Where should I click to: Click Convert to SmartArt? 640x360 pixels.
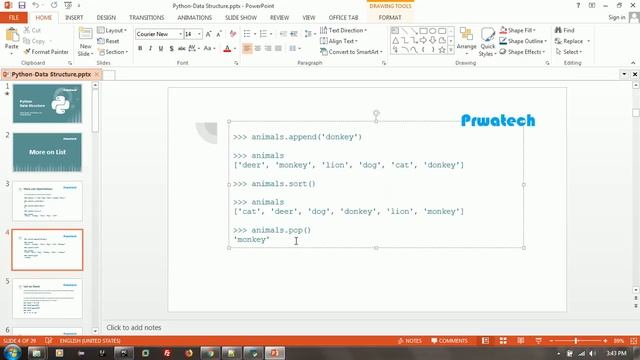pos(351,52)
